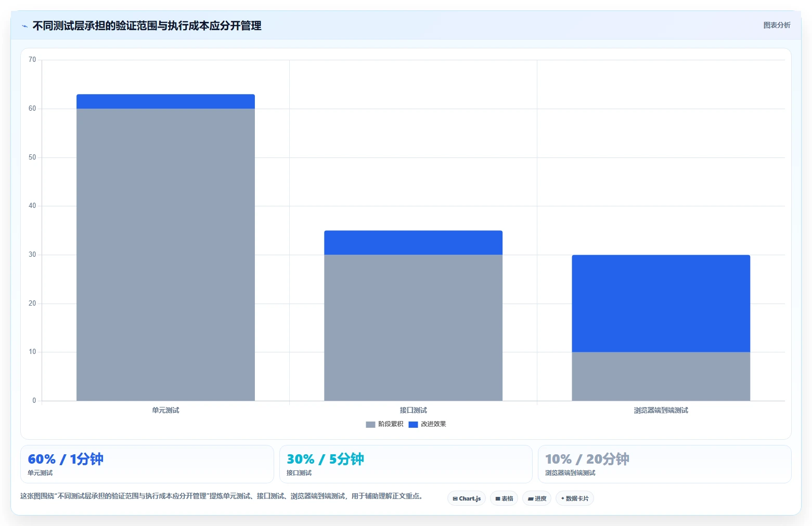Click the panel title 不同测试层承担的验证范围与执行成本应分开管理
This screenshot has height=526, width=812.
pyautogui.click(x=147, y=26)
